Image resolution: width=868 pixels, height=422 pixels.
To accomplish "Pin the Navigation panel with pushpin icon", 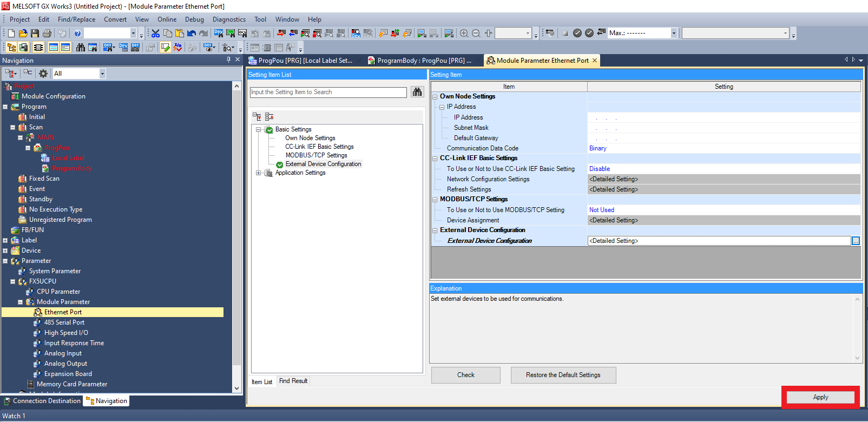I will coord(228,60).
